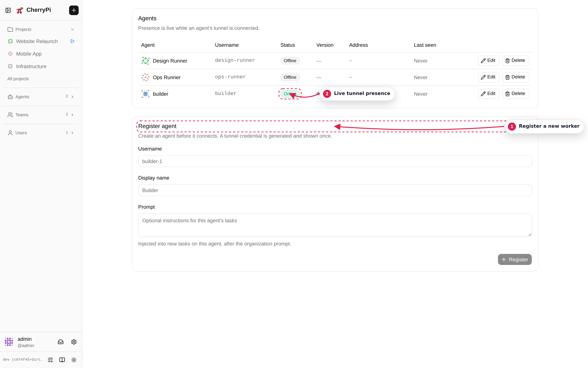Click the admin avatar image

click(9, 342)
